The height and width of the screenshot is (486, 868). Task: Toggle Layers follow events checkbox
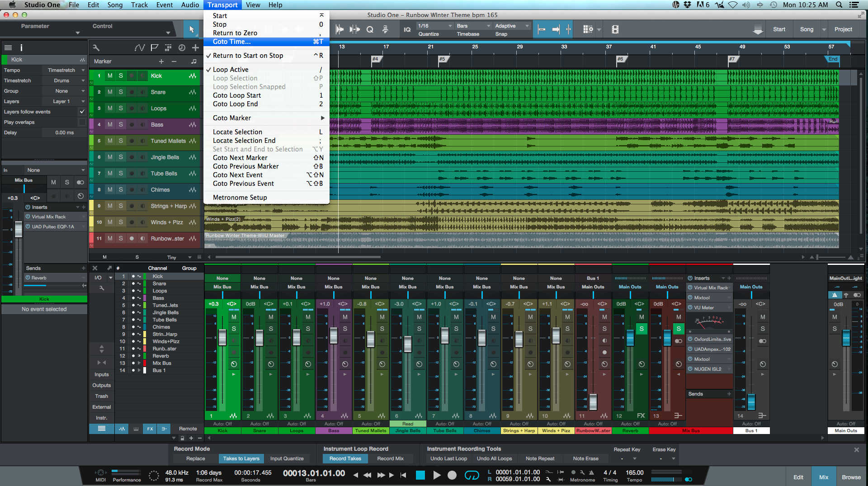pos(82,112)
